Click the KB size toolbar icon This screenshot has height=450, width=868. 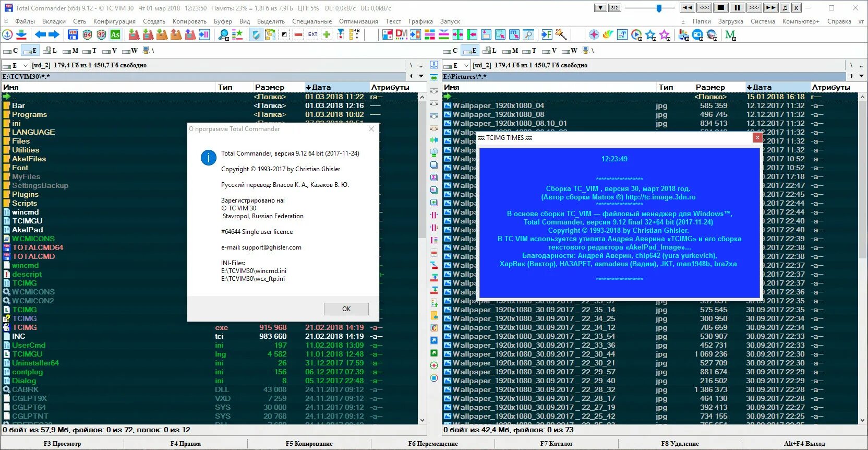pyautogui.click(x=355, y=35)
